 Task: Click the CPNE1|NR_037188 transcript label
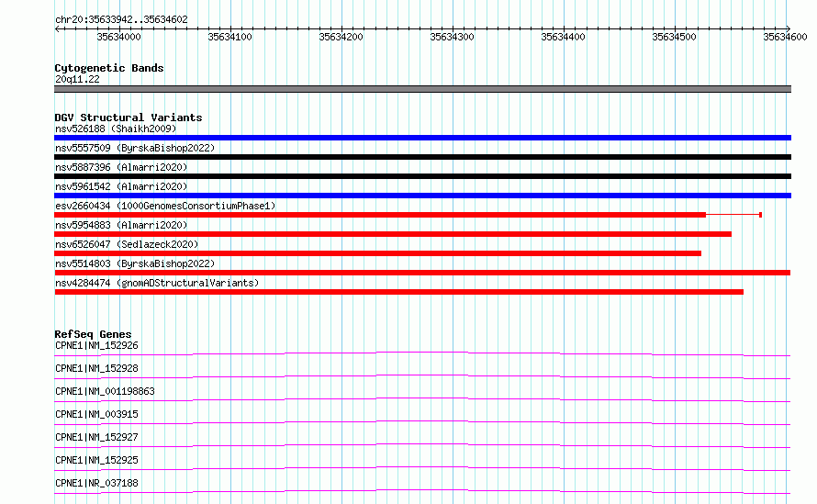[x=97, y=483]
